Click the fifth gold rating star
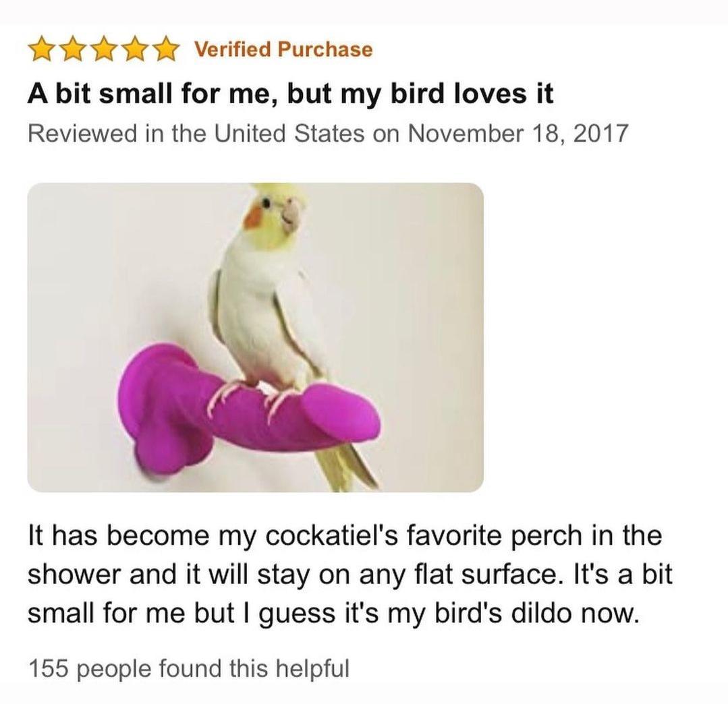728x704 pixels. coord(163,50)
